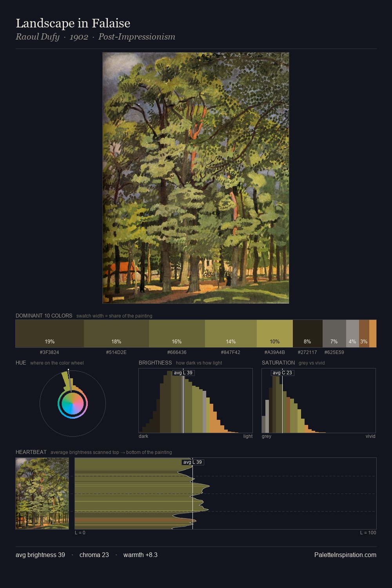Screen dimensions: 392x588
Task: Select the 16% olive green swatch
Action: pos(177,334)
